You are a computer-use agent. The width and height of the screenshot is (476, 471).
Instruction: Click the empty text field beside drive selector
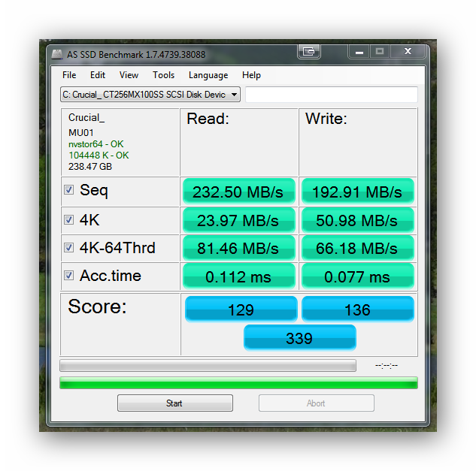click(332, 95)
